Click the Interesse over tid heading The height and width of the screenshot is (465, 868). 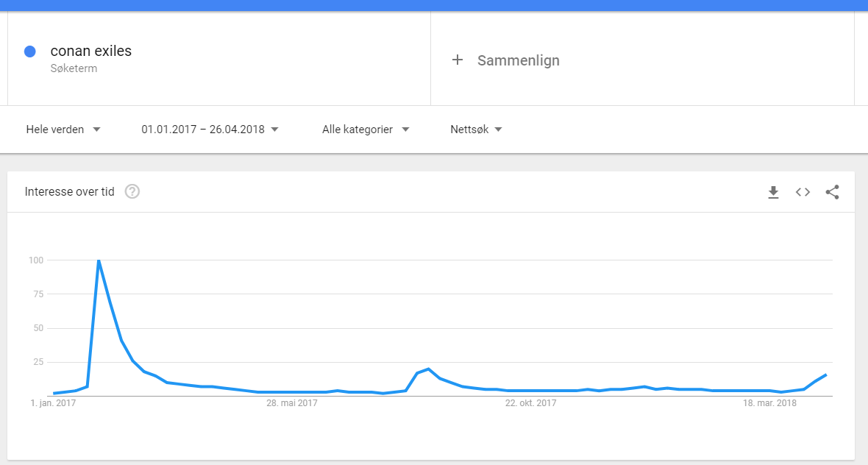pos(69,191)
